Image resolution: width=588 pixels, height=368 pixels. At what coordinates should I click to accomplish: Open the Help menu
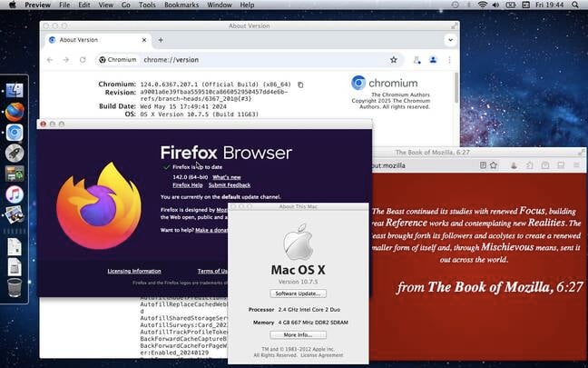pyautogui.click(x=247, y=5)
